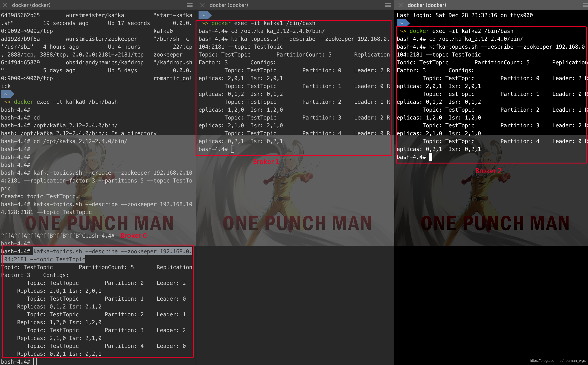
Task: Click the 'Created topic TestTopic.' output line
Action: 40,196
